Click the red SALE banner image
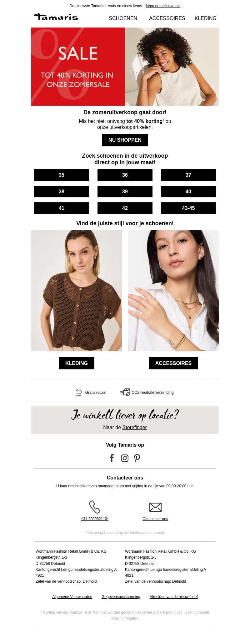 pyautogui.click(x=78, y=67)
